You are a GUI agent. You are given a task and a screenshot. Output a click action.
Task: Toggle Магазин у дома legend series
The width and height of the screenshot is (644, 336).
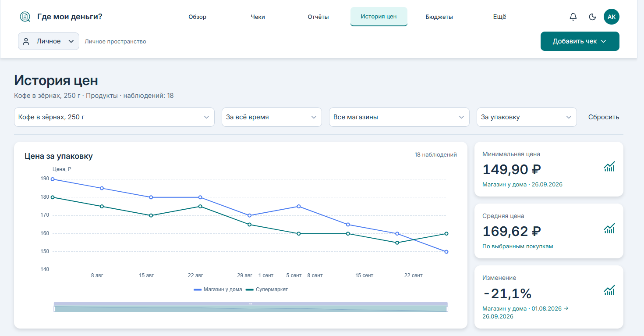(x=218, y=290)
